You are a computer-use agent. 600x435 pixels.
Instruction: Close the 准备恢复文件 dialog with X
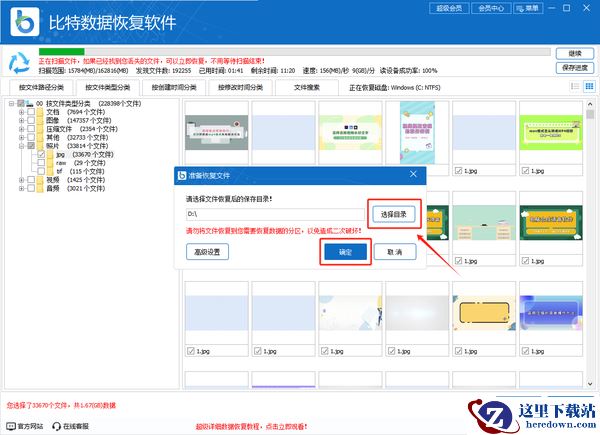tap(413, 174)
